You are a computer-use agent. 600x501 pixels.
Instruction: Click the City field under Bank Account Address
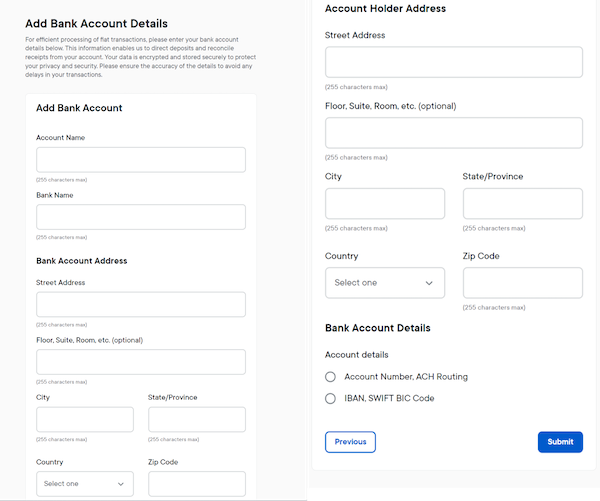(x=84, y=419)
